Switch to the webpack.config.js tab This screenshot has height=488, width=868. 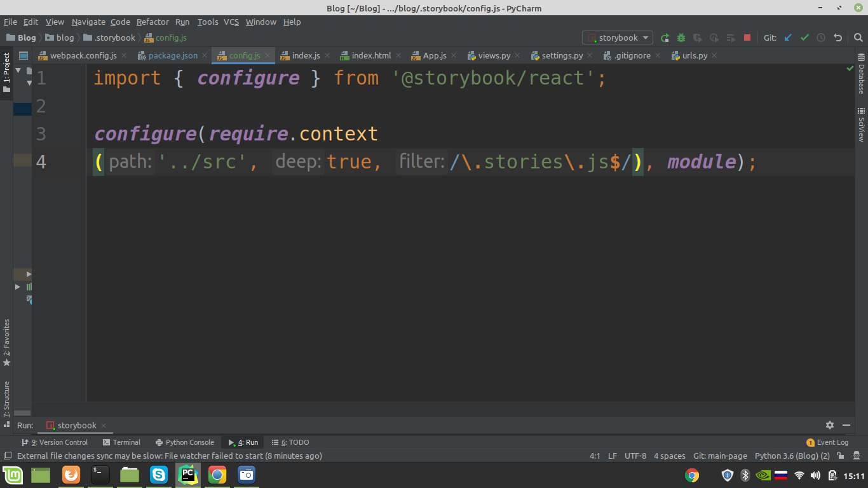pos(83,56)
